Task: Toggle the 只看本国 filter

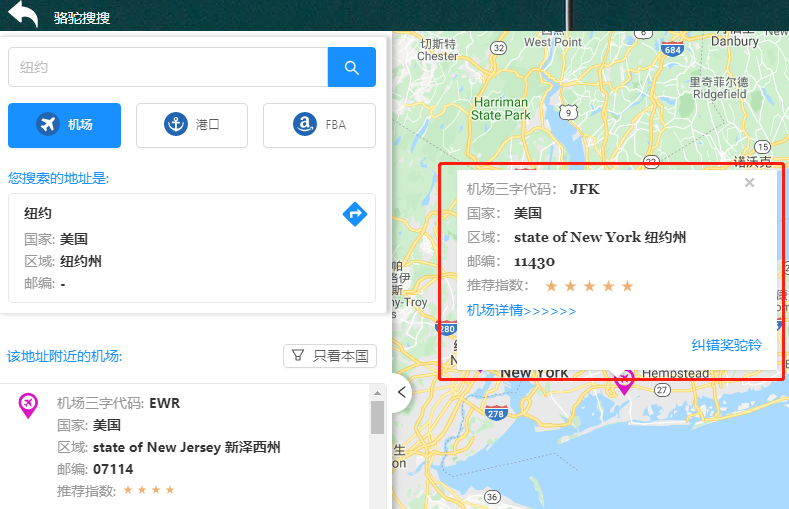Action: [330, 356]
